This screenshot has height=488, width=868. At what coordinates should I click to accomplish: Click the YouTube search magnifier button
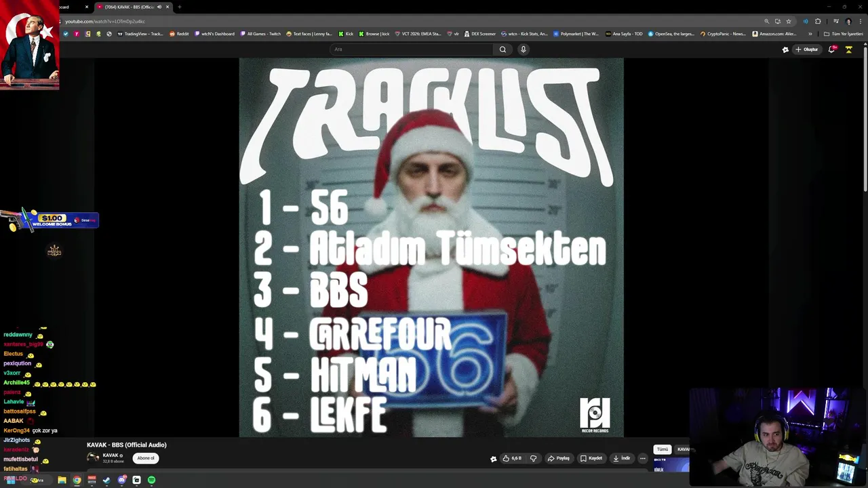[x=502, y=49]
